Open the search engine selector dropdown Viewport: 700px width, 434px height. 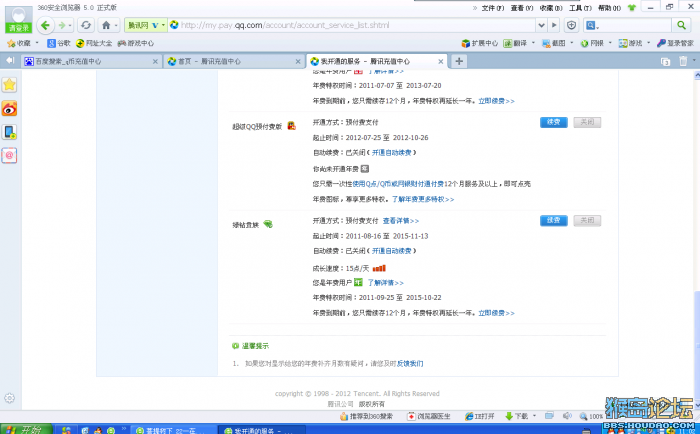click(592, 25)
